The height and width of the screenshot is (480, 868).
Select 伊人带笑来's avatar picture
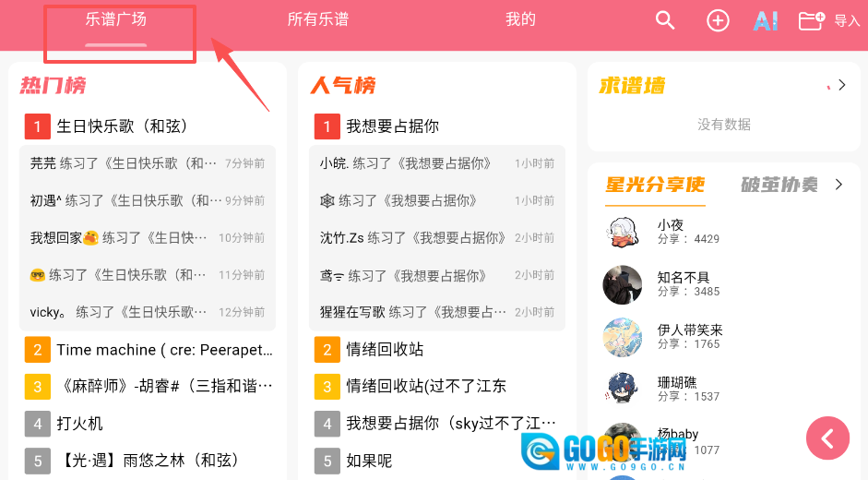(x=623, y=337)
